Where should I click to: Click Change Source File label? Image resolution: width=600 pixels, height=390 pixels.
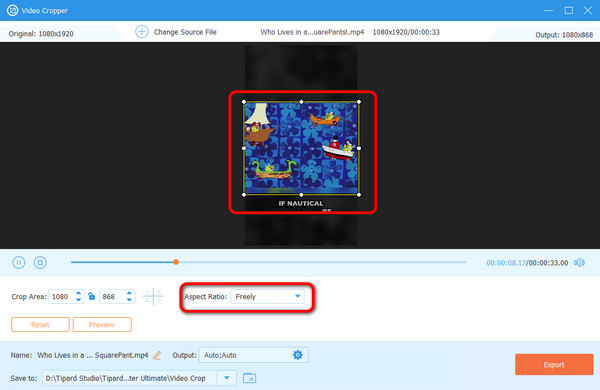[185, 32]
